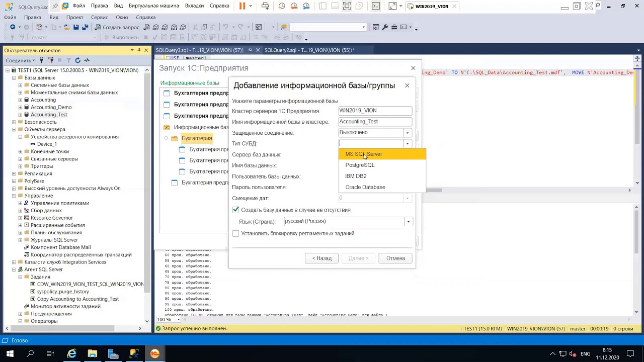644x362 pixels.
Task: Click VMware send Ctrl+Alt+Del icon
Action: click(265, 6)
